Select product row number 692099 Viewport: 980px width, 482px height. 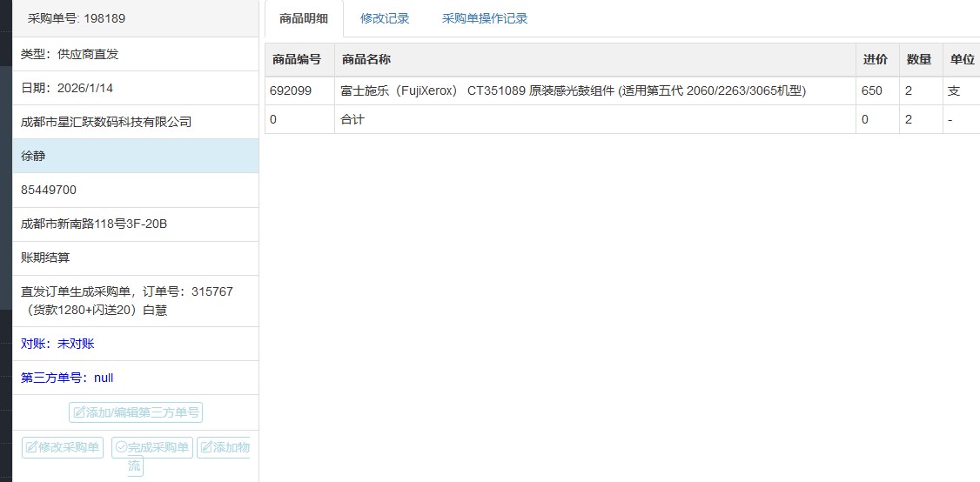(291, 90)
